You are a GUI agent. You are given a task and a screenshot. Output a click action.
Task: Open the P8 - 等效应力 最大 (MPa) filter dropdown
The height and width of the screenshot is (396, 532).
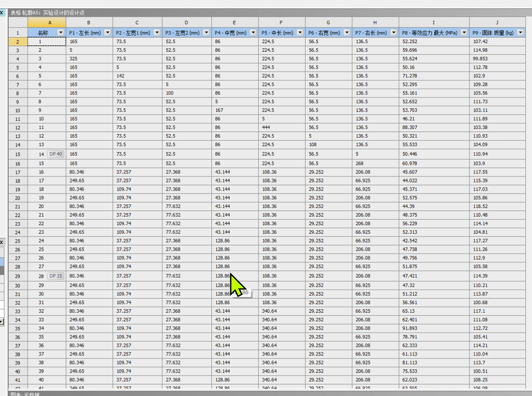[x=464, y=33]
